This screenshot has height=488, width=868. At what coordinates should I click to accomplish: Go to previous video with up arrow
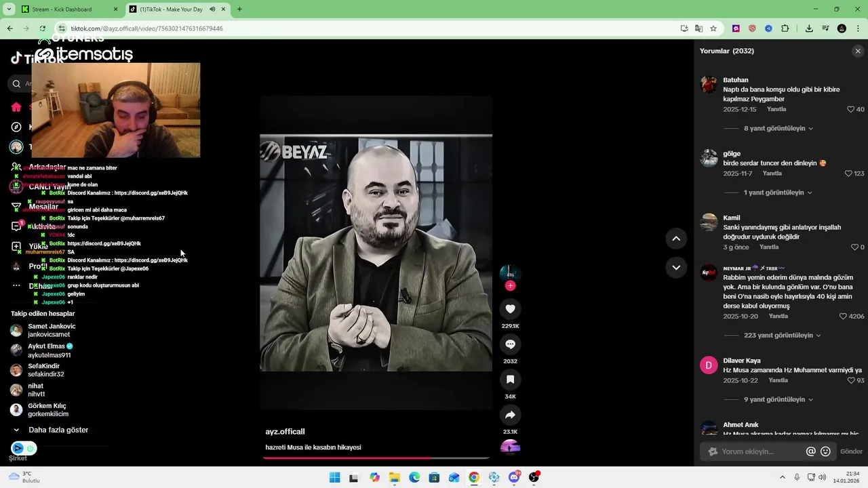[676, 239]
